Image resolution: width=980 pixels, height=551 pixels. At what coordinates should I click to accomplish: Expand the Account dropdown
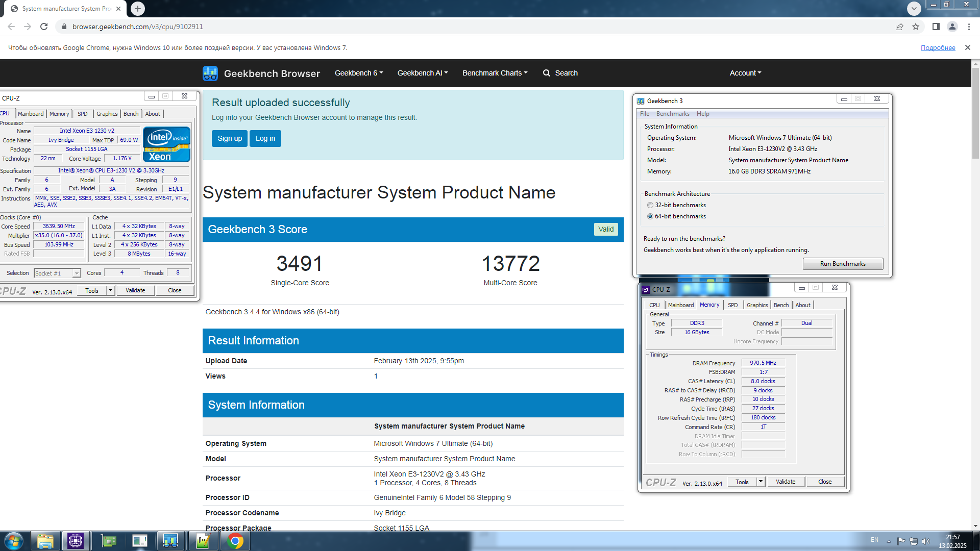pos(745,73)
